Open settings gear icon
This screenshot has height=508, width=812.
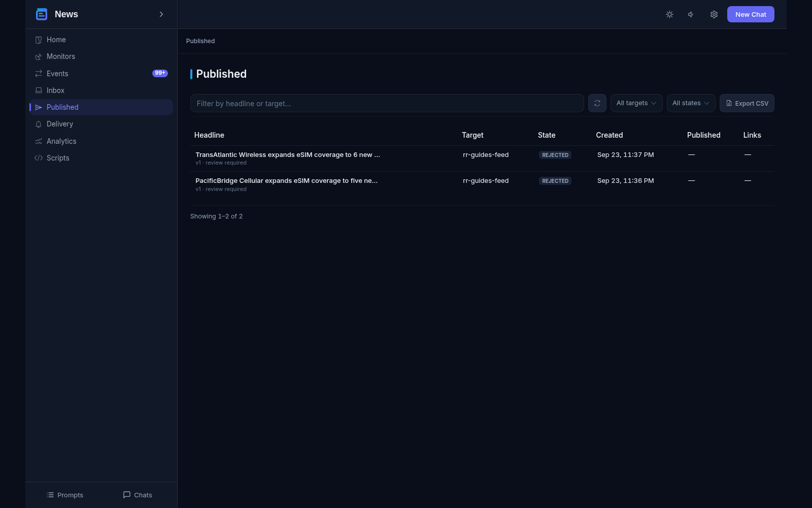(x=714, y=14)
